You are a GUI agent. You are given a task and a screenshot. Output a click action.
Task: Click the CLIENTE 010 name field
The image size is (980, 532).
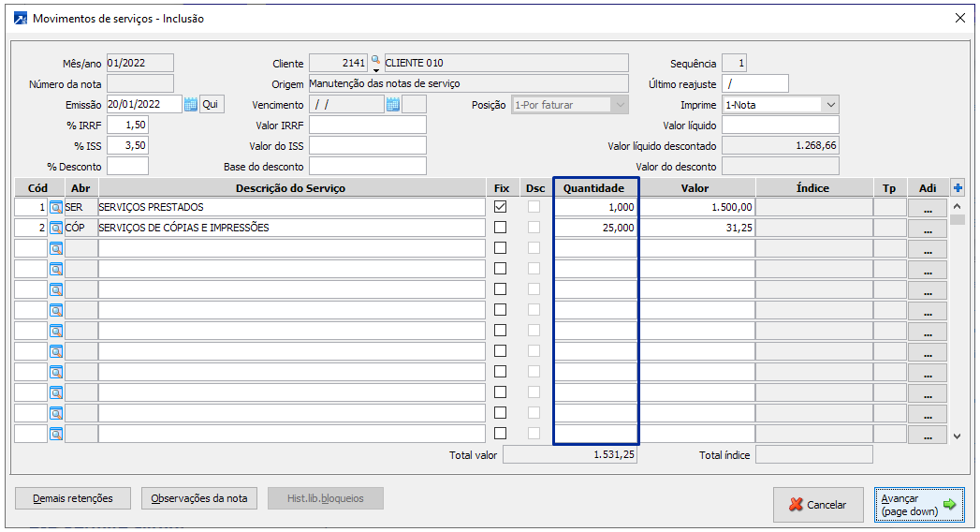tap(506, 63)
